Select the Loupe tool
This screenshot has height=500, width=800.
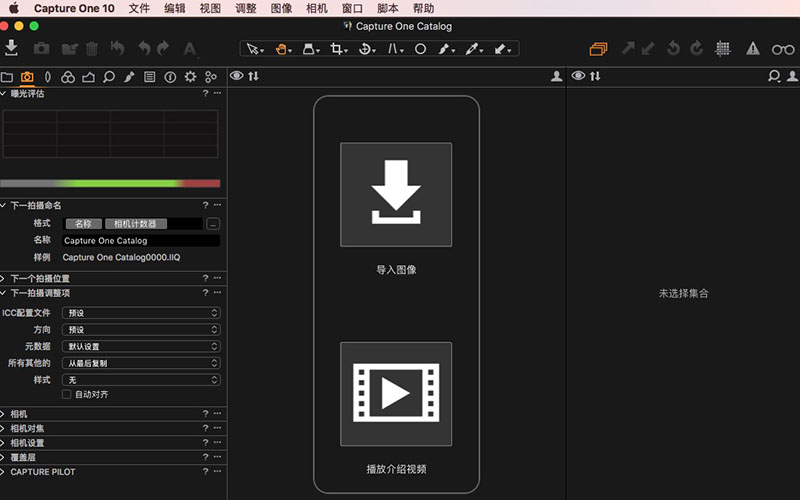click(309, 49)
